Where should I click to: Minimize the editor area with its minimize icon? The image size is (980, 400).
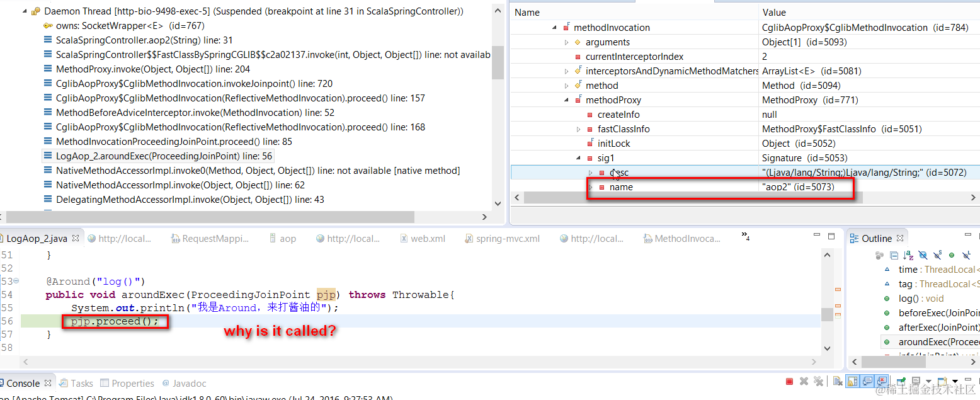point(817,234)
